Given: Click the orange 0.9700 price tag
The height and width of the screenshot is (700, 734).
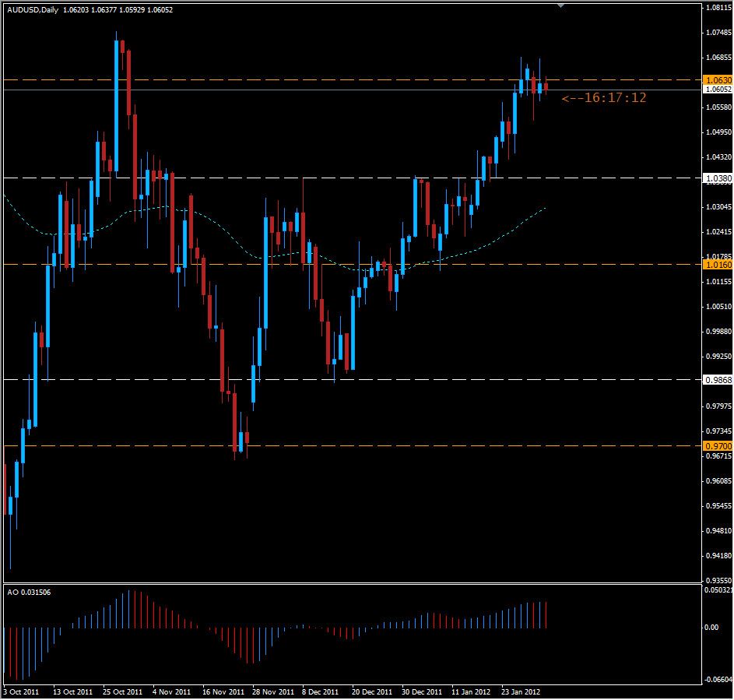Looking at the screenshot, I should [717, 446].
